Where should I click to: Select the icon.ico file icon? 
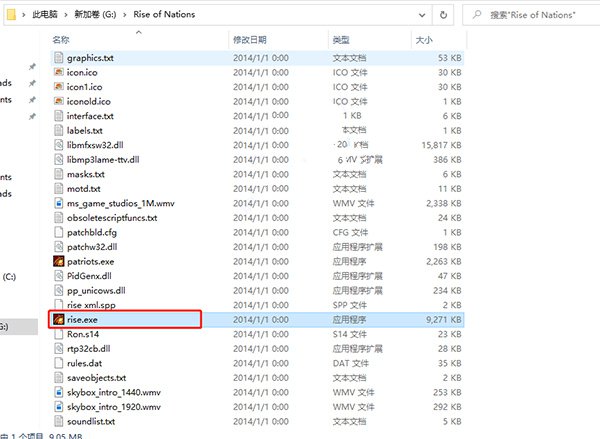[59, 72]
